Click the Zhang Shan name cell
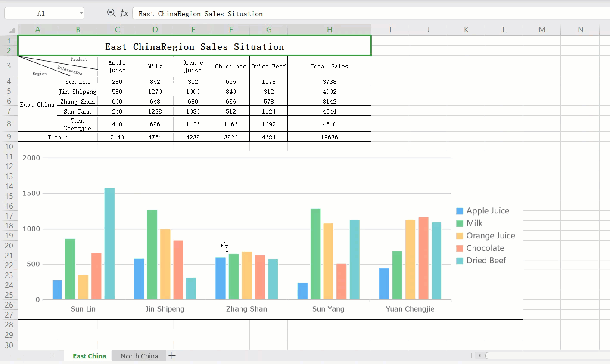 [78, 101]
